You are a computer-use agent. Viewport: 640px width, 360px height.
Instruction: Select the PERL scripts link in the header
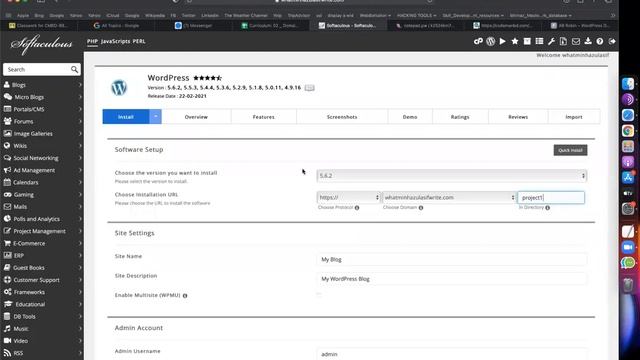(x=139, y=41)
